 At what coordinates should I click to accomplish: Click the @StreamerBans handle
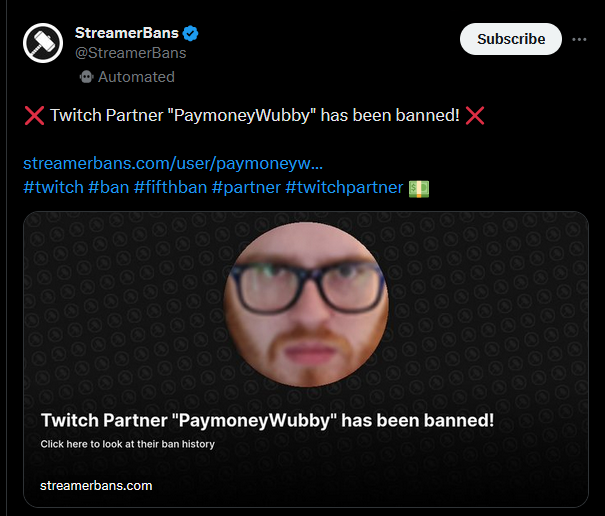[130, 53]
